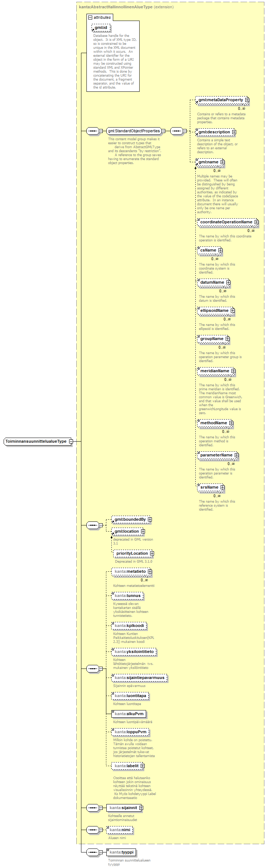Select gml:StandardObjectProperties group box
This screenshot has width=268, height=868.
coord(134,131)
